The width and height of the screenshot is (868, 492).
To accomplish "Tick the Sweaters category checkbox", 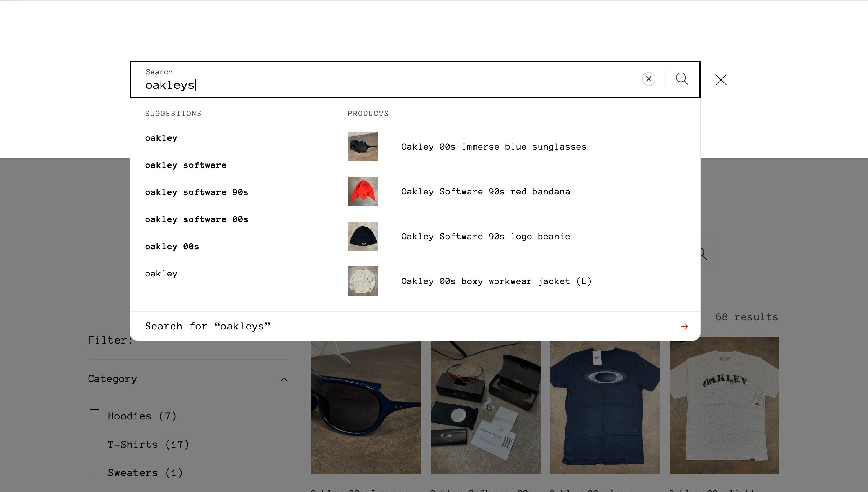I will (94, 471).
